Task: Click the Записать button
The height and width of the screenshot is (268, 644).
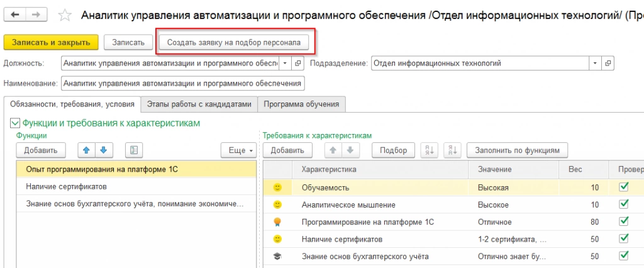Action: click(x=128, y=42)
